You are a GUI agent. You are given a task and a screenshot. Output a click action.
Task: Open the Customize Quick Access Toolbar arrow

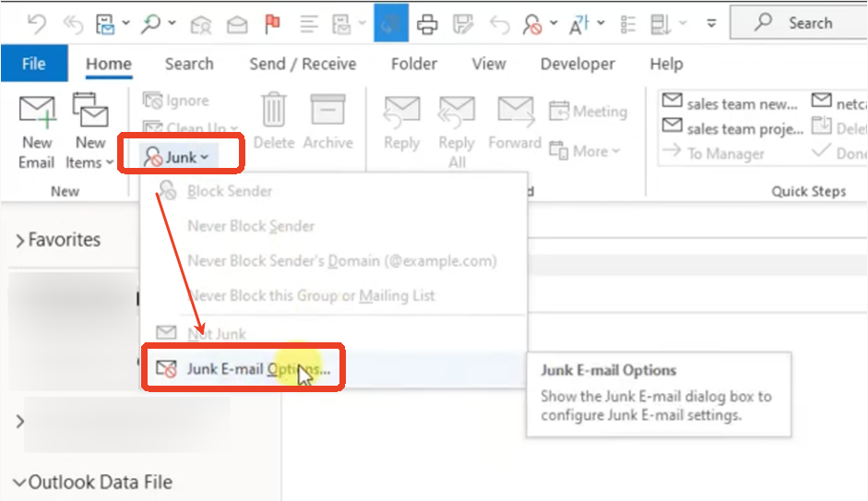point(711,24)
